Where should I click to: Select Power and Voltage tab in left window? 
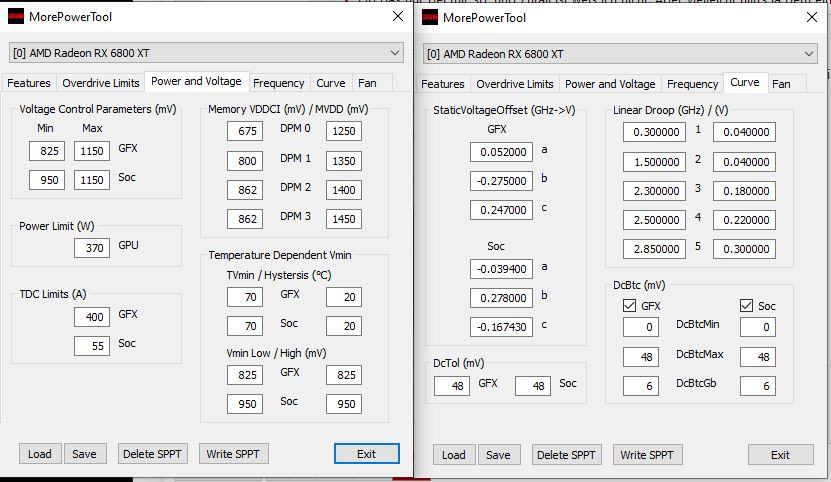(196, 81)
